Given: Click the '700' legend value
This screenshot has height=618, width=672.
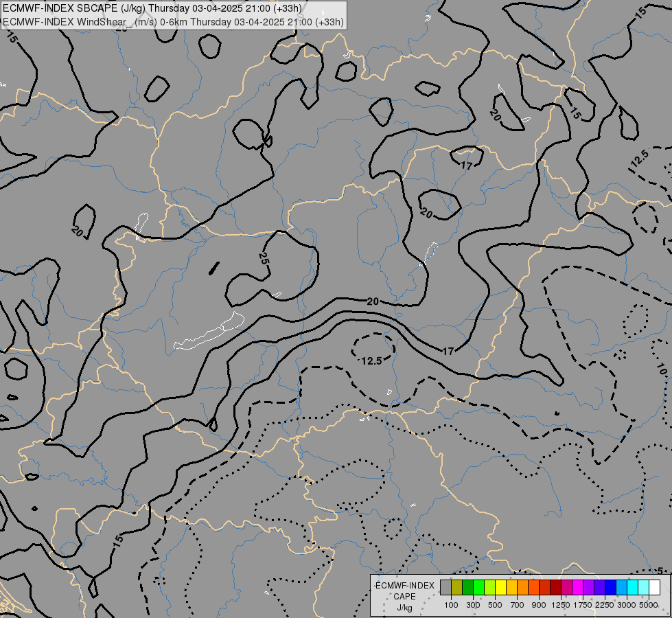Looking at the screenshot, I should point(518,605).
